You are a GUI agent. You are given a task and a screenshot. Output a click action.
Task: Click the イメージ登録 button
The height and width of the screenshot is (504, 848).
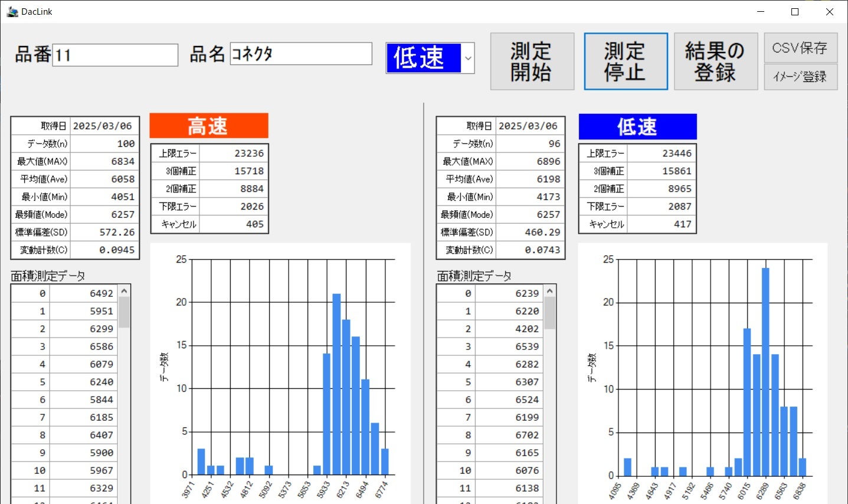point(801,77)
